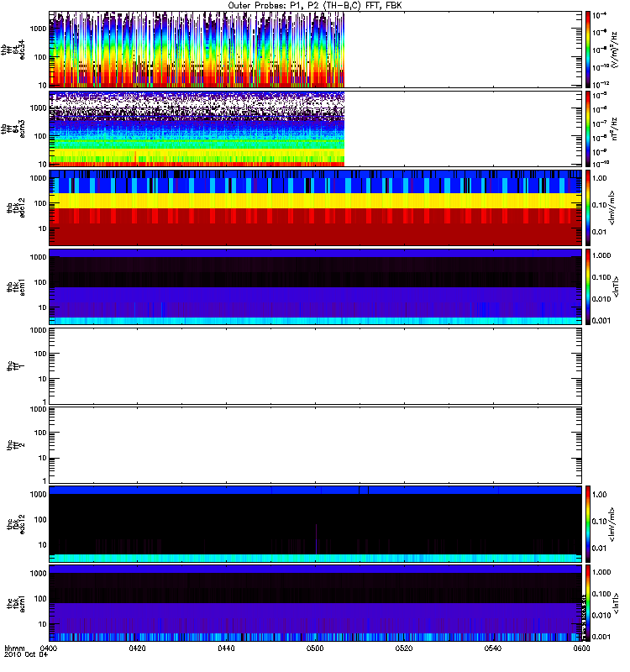This screenshot has width=630, height=672.
Task: Click the mV/m color bar beside thb edc12
Action: pyautogui.click(x=588, y=207)
